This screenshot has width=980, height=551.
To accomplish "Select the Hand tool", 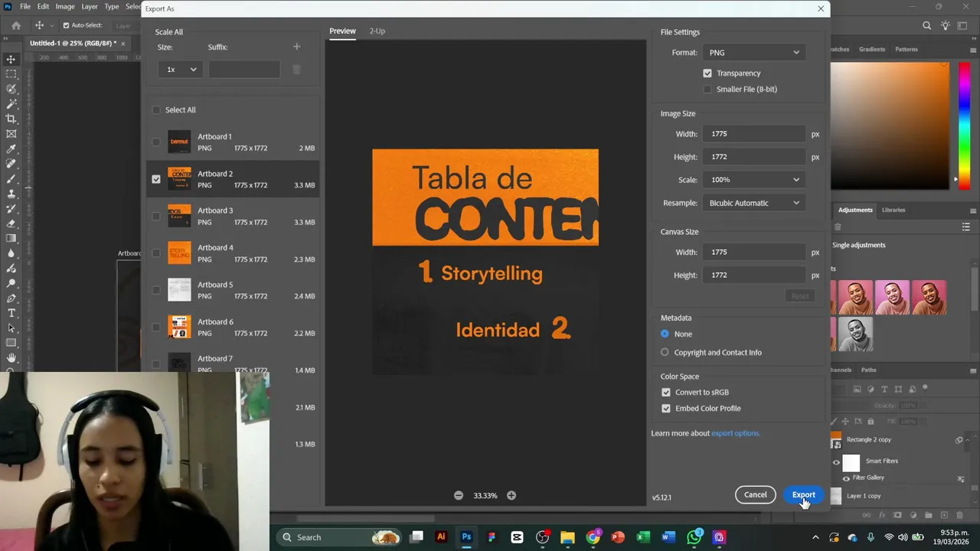I will (x=11, y=358).
